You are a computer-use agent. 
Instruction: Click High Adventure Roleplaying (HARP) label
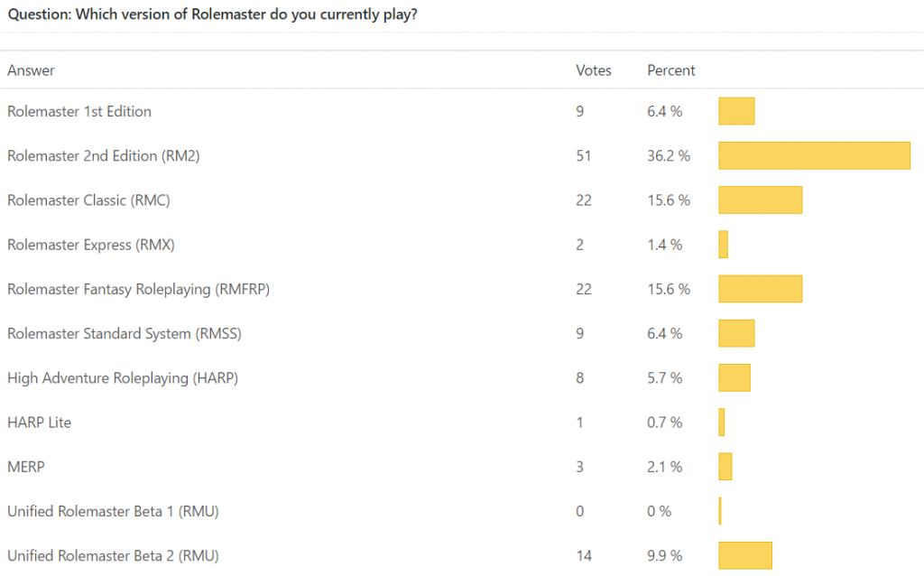pos(123,378)
